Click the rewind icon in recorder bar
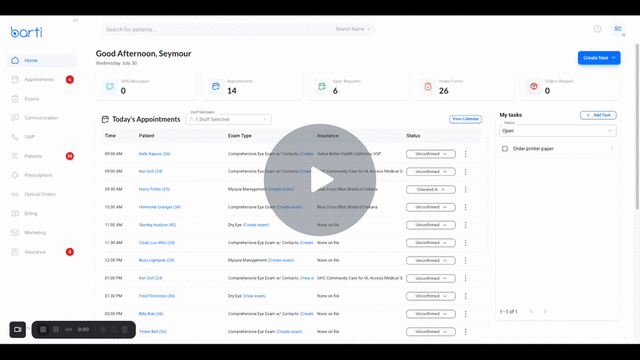 point(69,329)
